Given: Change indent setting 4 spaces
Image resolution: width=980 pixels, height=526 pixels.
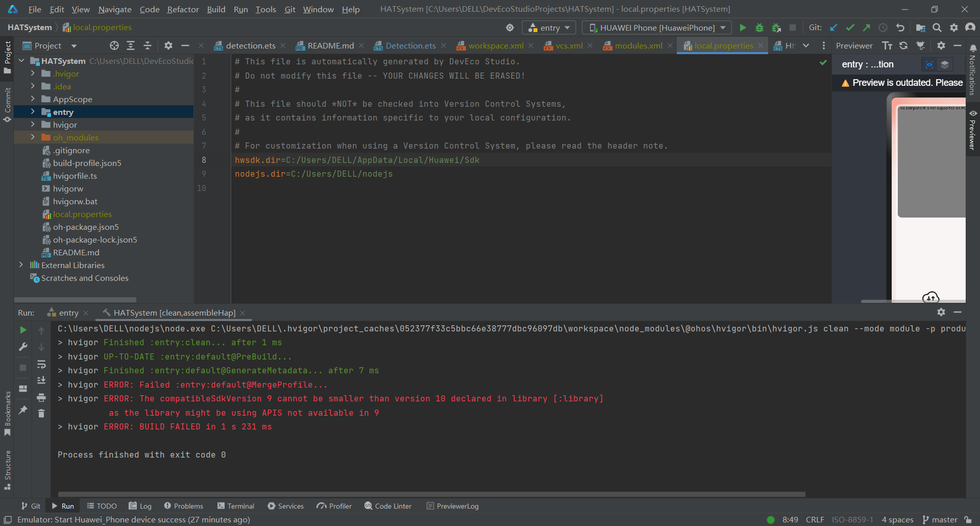Looking at the screenshot, I should coord(897,519).
